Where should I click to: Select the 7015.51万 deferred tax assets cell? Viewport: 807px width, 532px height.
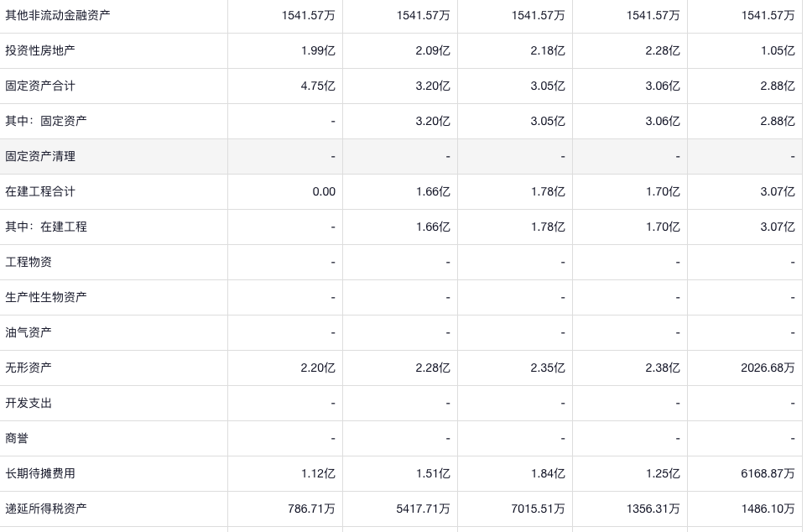click(538, 509)
